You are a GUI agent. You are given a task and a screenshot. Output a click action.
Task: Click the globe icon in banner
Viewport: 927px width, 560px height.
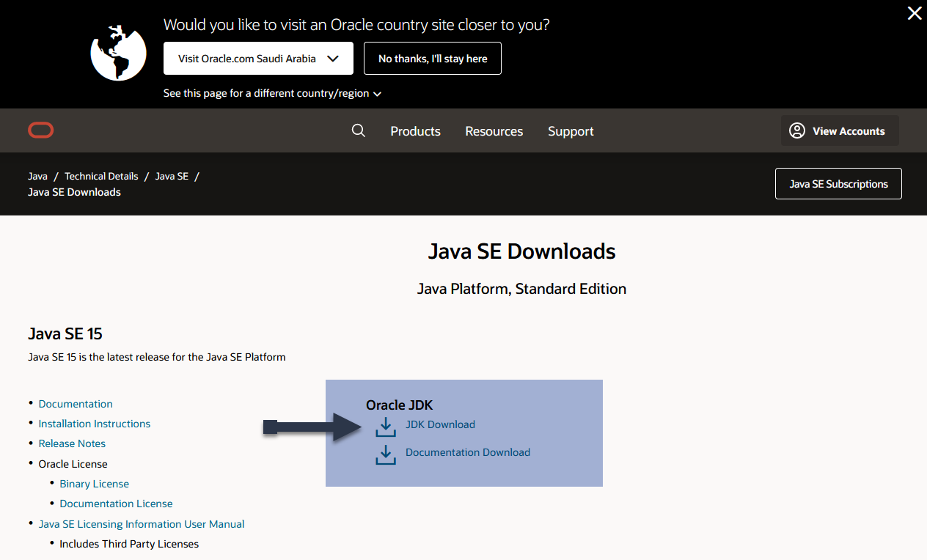(x=119, y=53)
